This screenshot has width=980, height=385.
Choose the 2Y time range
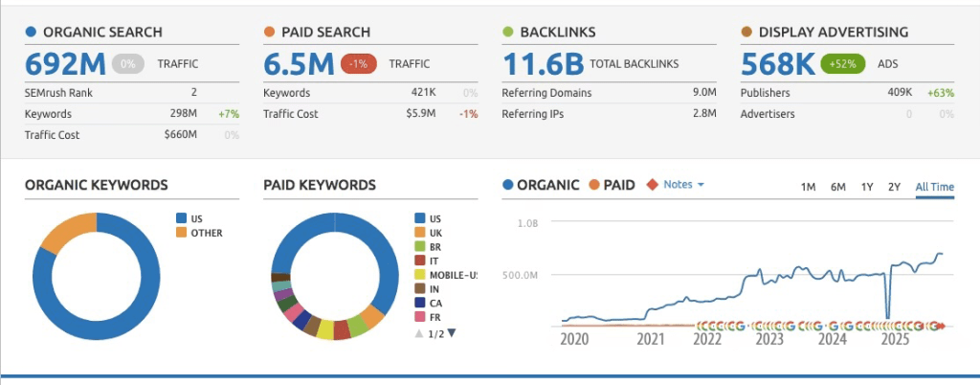(x=894, y=187)
